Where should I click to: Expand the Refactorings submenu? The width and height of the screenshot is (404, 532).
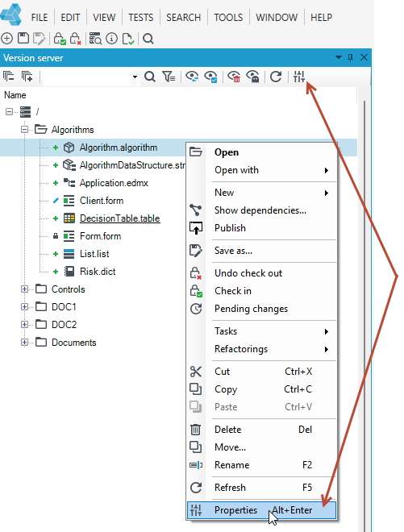point(261,349)
